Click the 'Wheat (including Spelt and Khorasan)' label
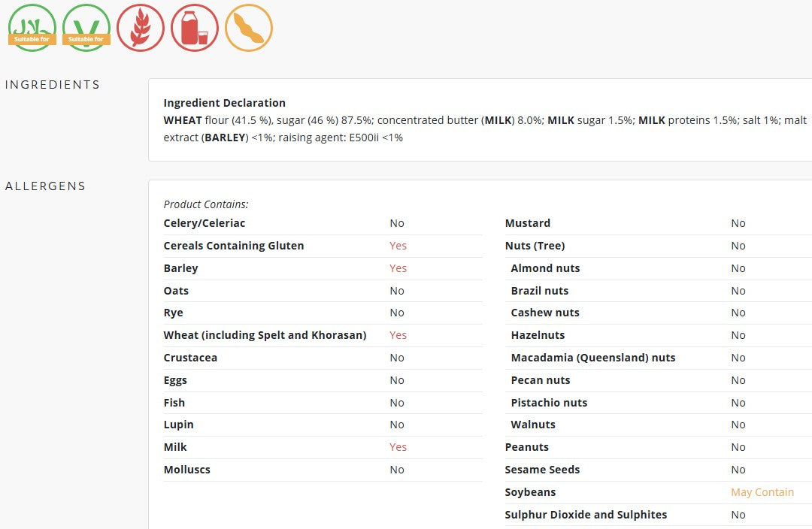Screen dimensions: 812x529 click(x=265, y=335)
